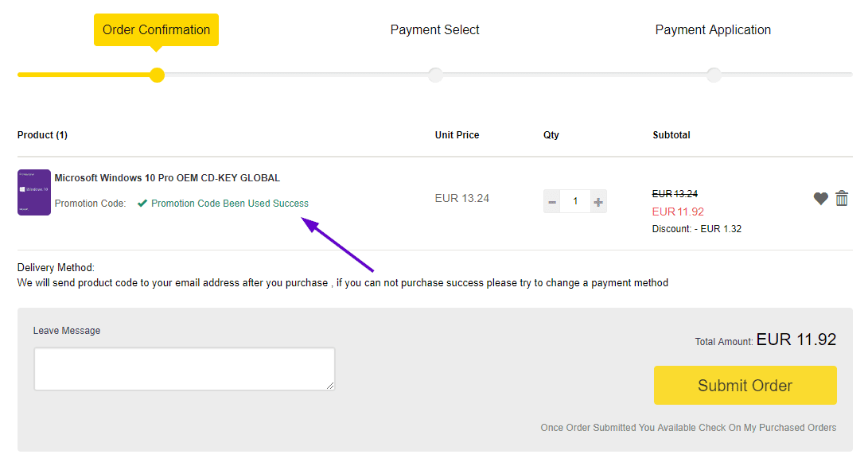Viewport: 868px width, 462px height.
Task: Click the struck-through subtotal EUR 13.24
Action: [675, 194]
